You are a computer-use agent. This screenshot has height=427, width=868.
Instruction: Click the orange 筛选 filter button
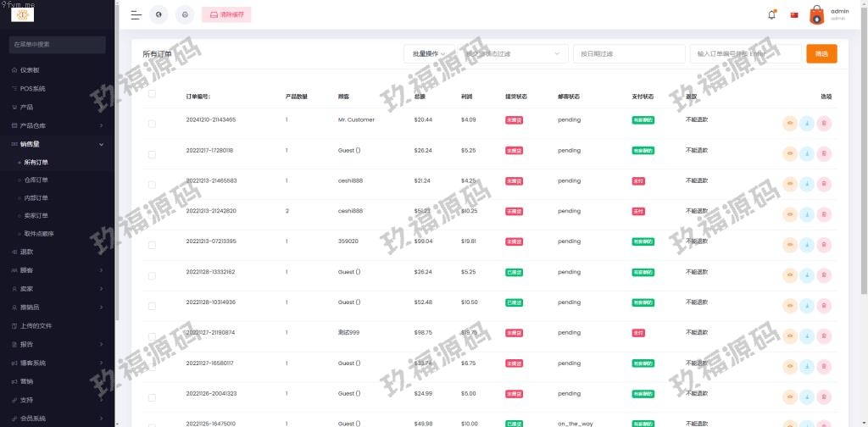point(821,53)
